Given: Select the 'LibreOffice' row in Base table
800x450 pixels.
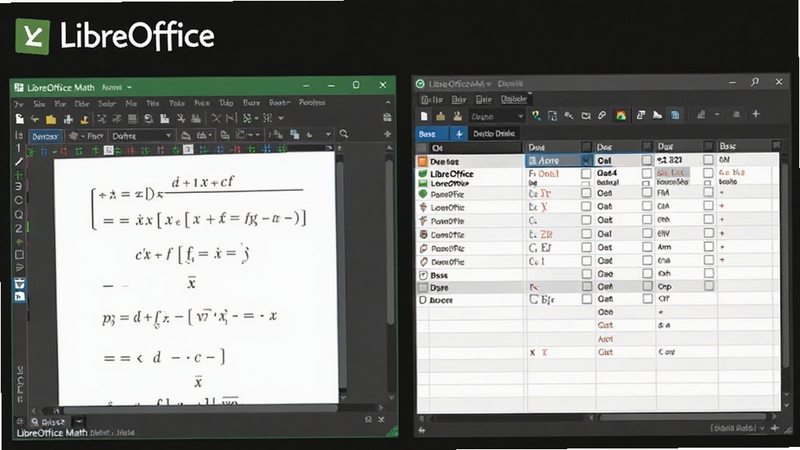Looking at the screenshot, I should pos(598,174).
